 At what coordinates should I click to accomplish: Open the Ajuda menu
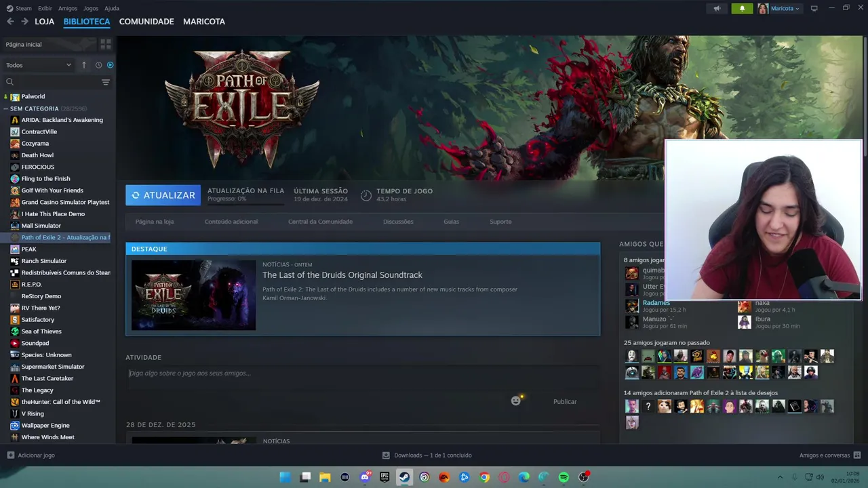(112, 8)
